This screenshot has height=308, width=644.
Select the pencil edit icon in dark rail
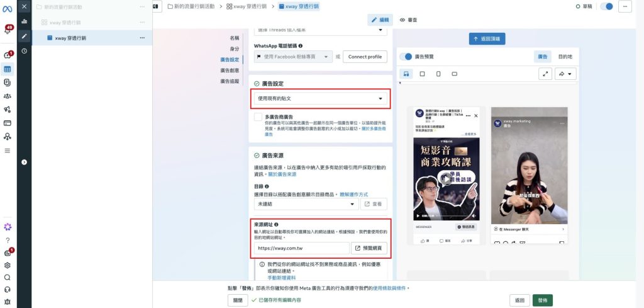coord(25,36)
